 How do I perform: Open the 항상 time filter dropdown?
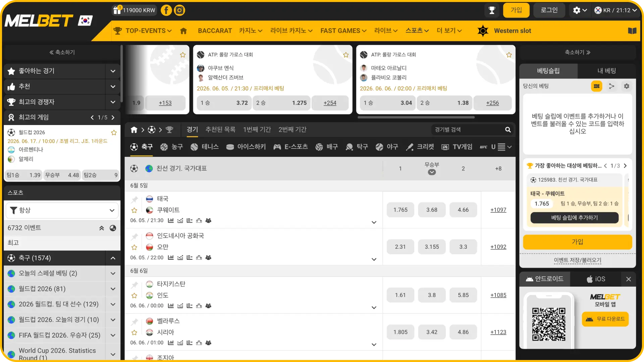pos(62,210)
